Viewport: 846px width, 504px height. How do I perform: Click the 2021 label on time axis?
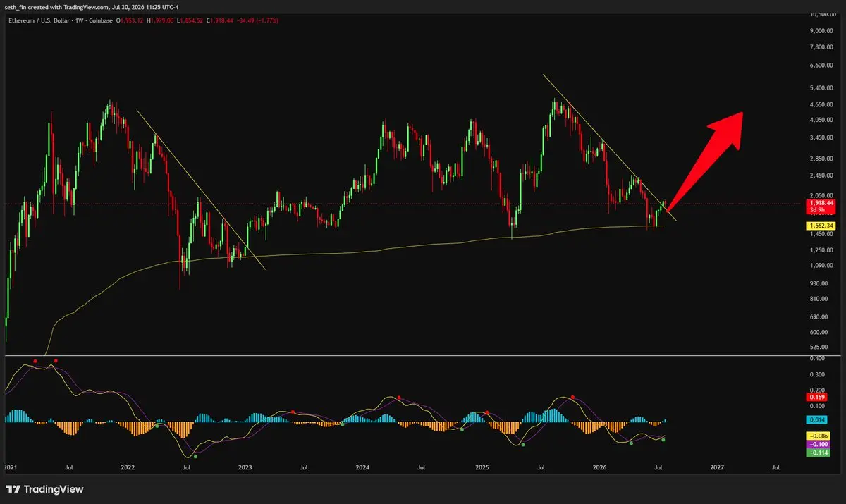tap(11, 467)
